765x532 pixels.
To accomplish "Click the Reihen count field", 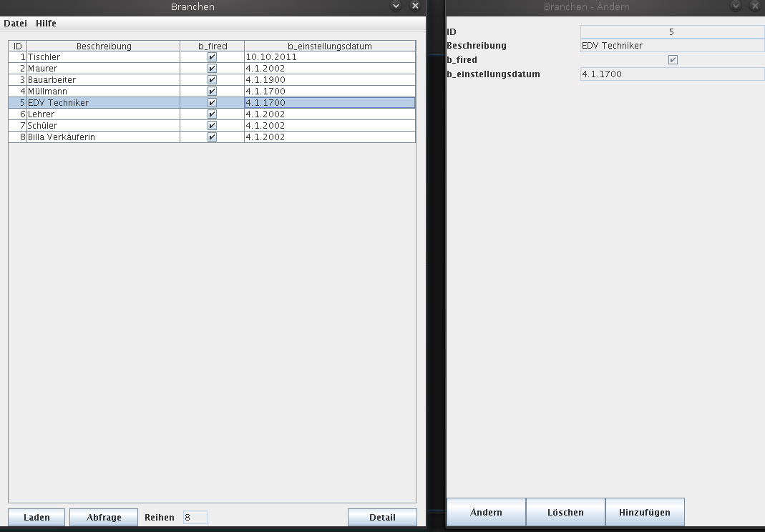I will 195,517.
